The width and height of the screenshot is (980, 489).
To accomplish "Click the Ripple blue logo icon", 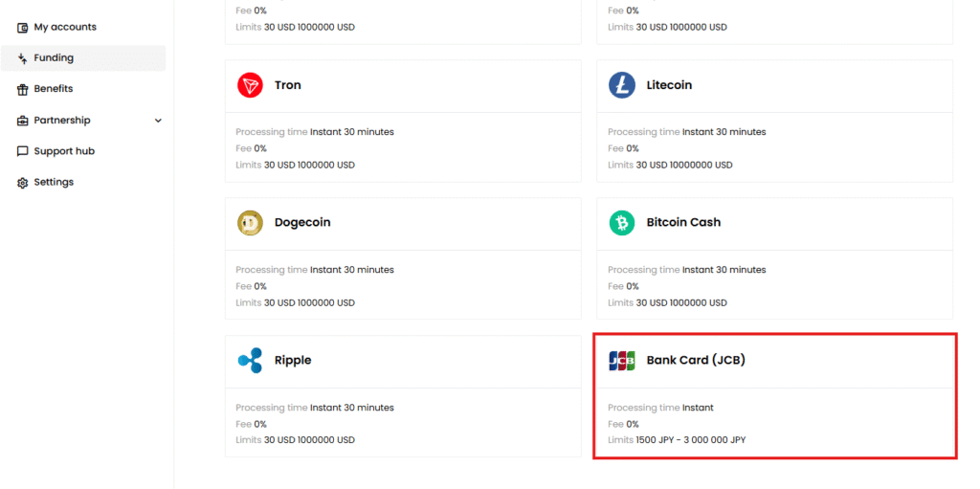I will [250, 361].
